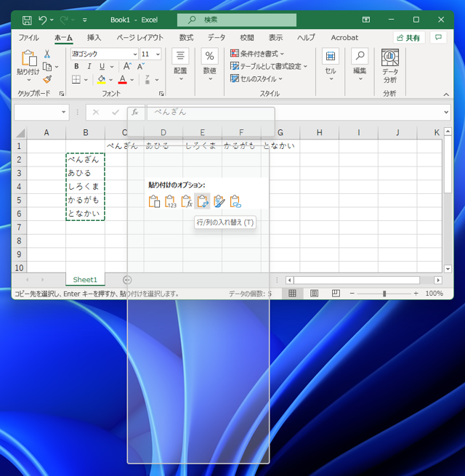Click in the 検索 search box
The height and width of the screenshot is (476, 465).
coord(237,20)
